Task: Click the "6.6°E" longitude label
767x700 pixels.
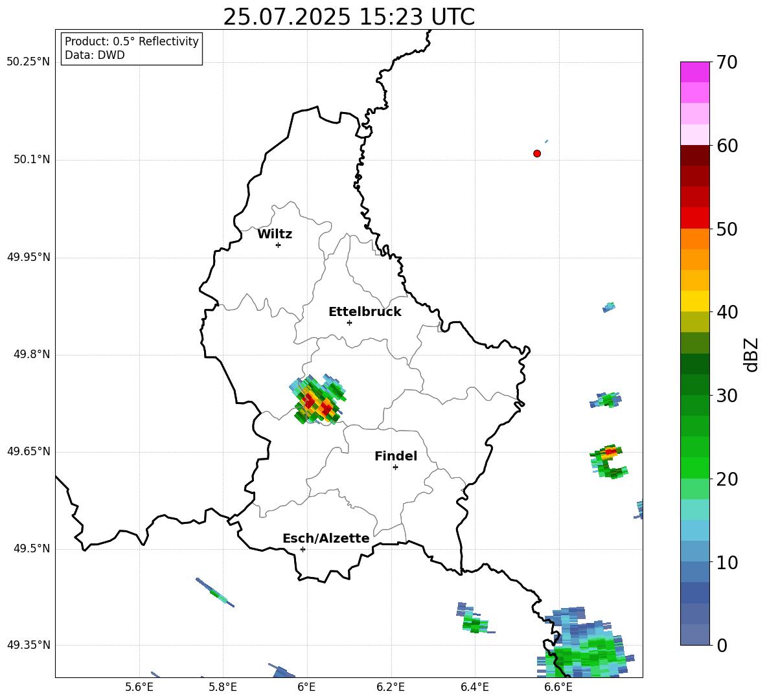Action: click(x=558, y=687)
